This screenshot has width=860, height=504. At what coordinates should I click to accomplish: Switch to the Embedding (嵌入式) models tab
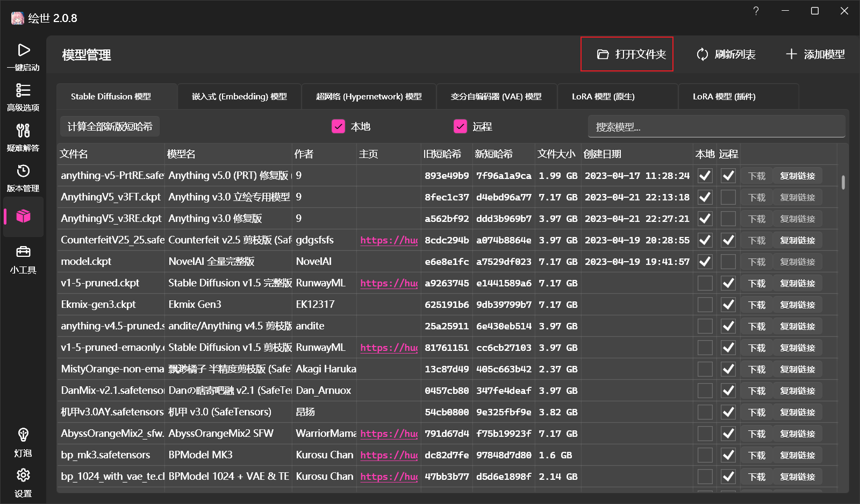coord(239,97)
